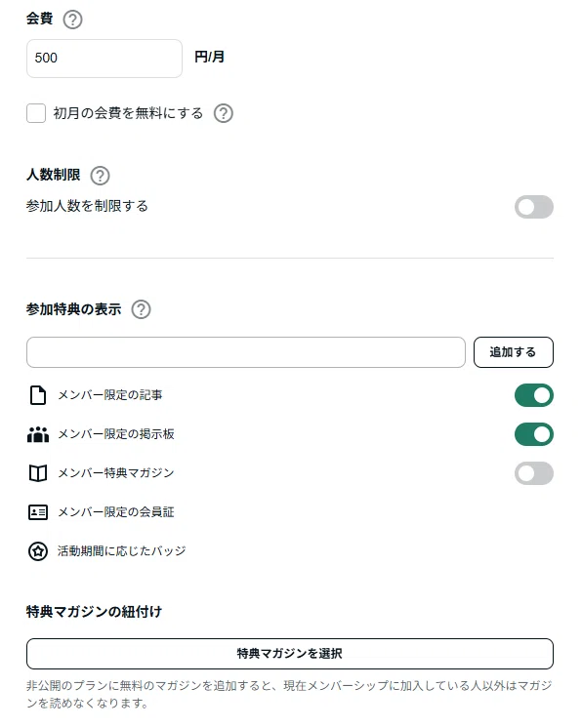The width and height of the screenshot is (582, 728).
Task: Open help icon beside 初月の会費を無料にする
Action: (x=223, y=113)
